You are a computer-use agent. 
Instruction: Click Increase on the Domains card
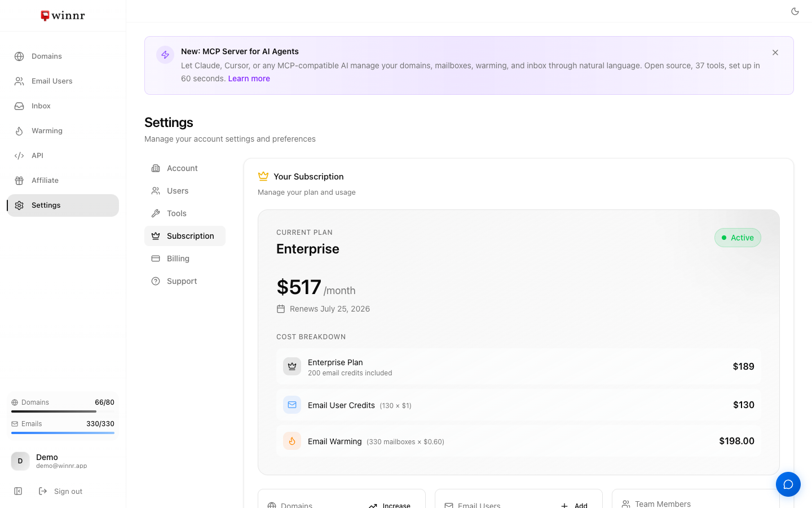[x=390, y=506]
